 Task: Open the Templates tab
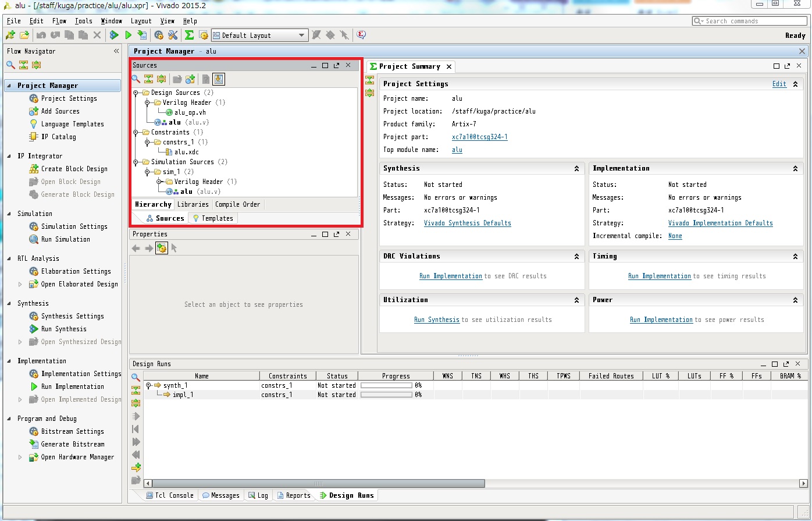pos(213,218)
